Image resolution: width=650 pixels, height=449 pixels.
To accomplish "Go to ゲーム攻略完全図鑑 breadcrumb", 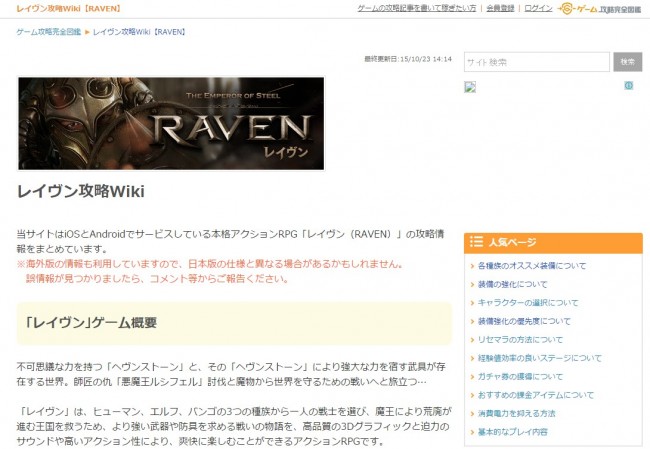I will (x=49, y=32).
